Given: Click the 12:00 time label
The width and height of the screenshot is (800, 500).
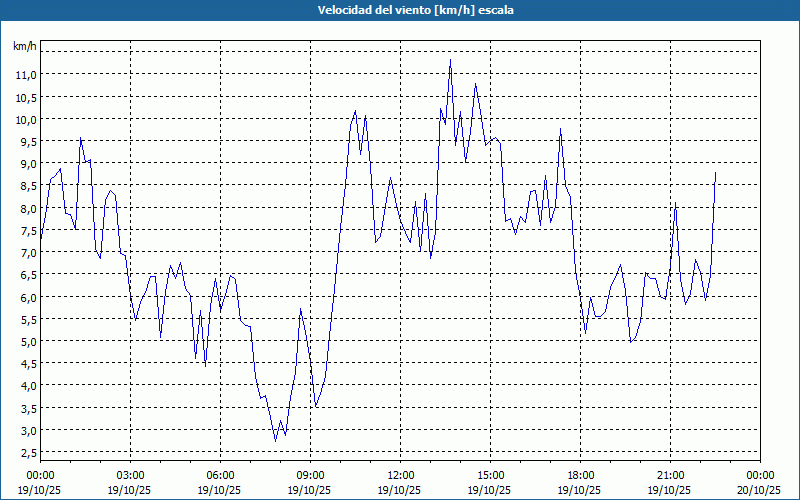Looking at the screenshot, I should tap(400, 475).
